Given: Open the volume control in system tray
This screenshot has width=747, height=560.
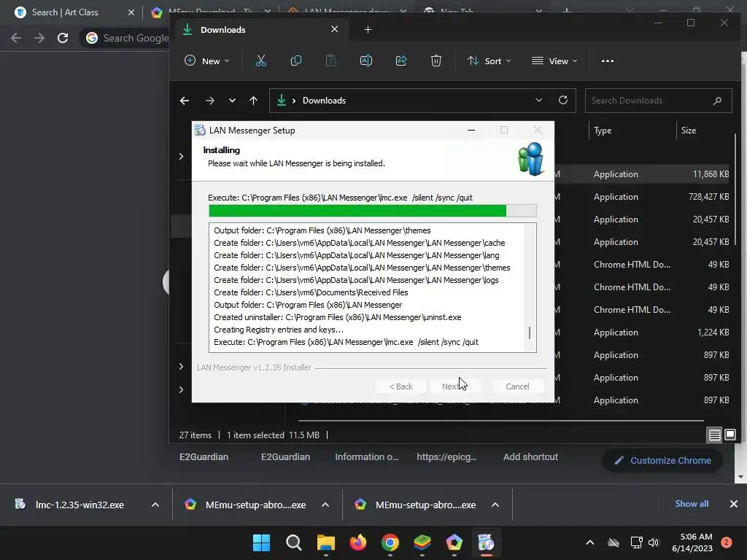Looking at the screenshot, I should click(654, 542).
